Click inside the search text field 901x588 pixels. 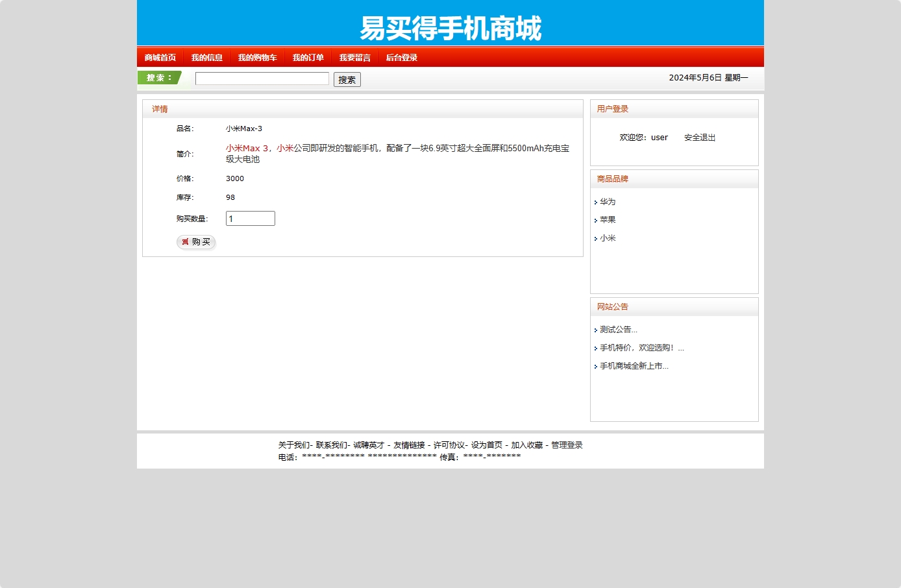pos(262,78)
